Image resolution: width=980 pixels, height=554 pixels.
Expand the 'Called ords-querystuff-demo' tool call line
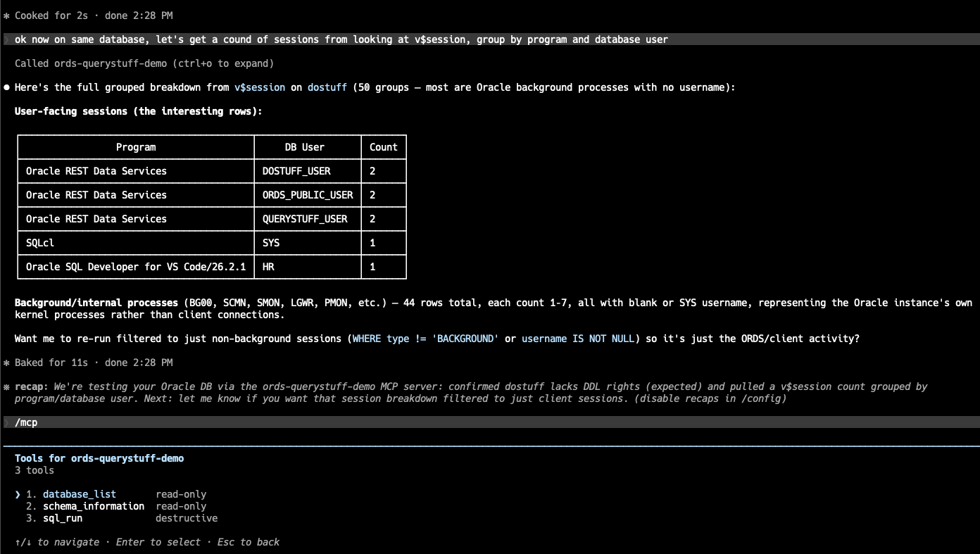[x=144, y=63]
